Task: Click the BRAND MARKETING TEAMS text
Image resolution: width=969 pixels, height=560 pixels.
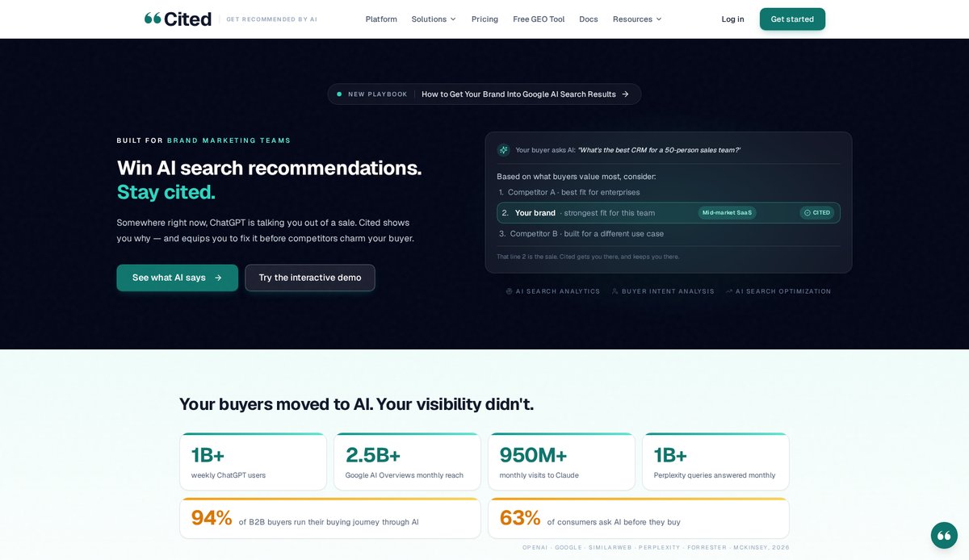Action: click(229, 140)
